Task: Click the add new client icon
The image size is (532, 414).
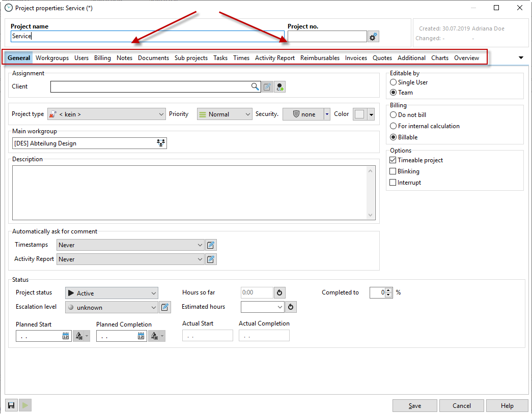Action: point(279,87)
